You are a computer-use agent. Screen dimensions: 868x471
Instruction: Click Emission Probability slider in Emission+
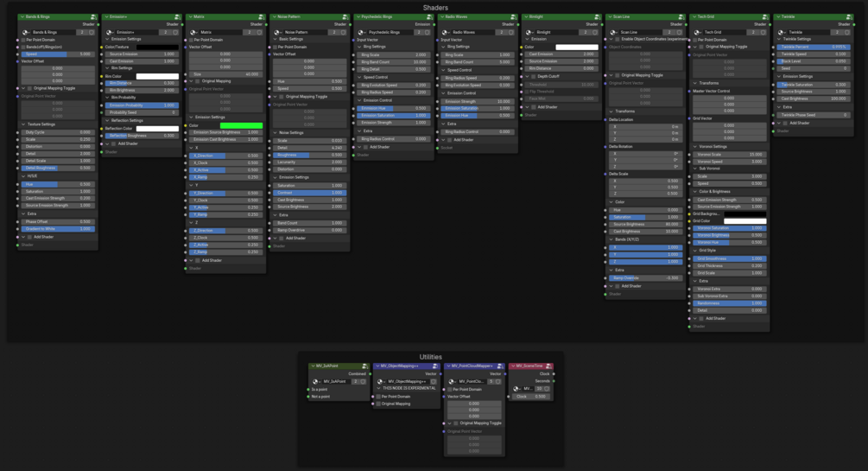[x=142, y=105]
